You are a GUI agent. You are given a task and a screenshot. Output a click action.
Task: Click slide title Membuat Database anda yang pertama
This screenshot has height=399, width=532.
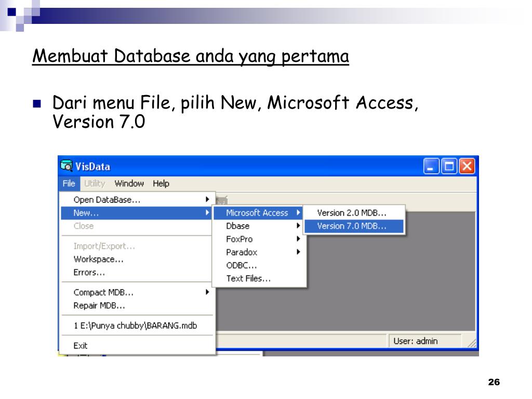tap(191, 56)
